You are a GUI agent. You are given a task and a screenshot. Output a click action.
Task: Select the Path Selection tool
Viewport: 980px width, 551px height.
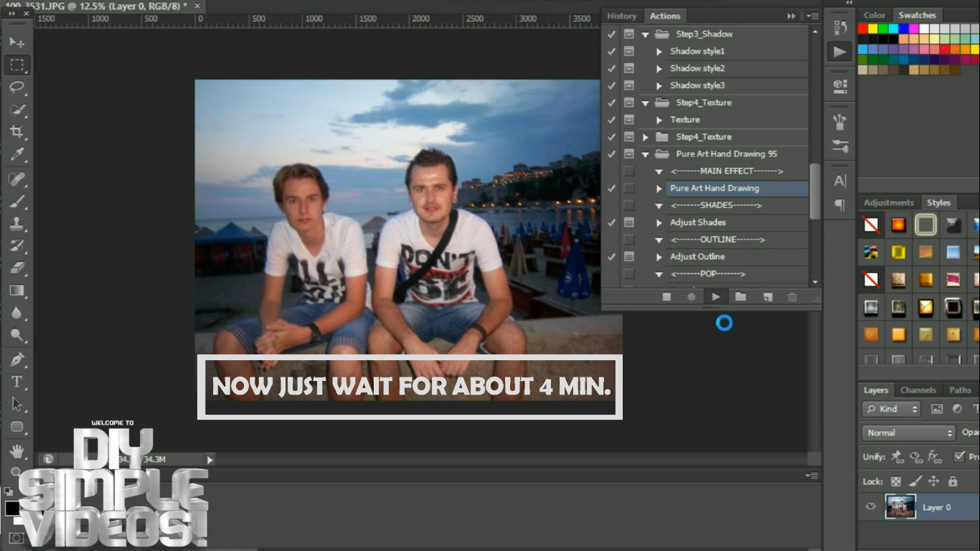pos(17,404)
